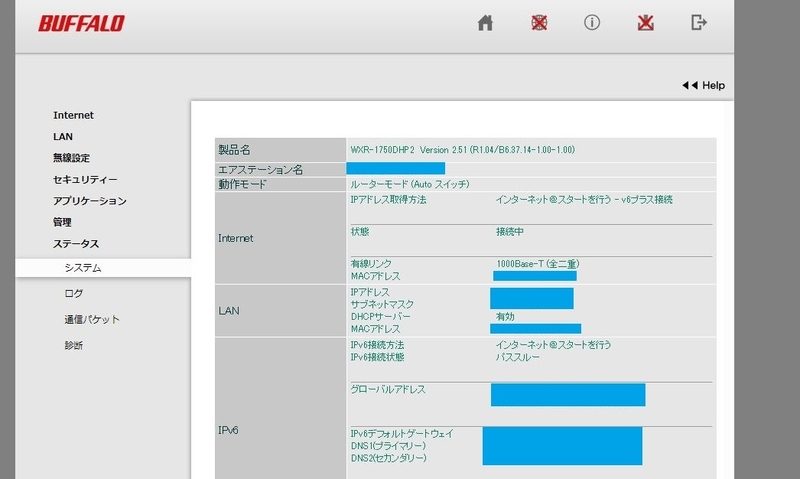Go to the home icon in header
Screen dimensions: 800x479
click(x=485, y=23)
